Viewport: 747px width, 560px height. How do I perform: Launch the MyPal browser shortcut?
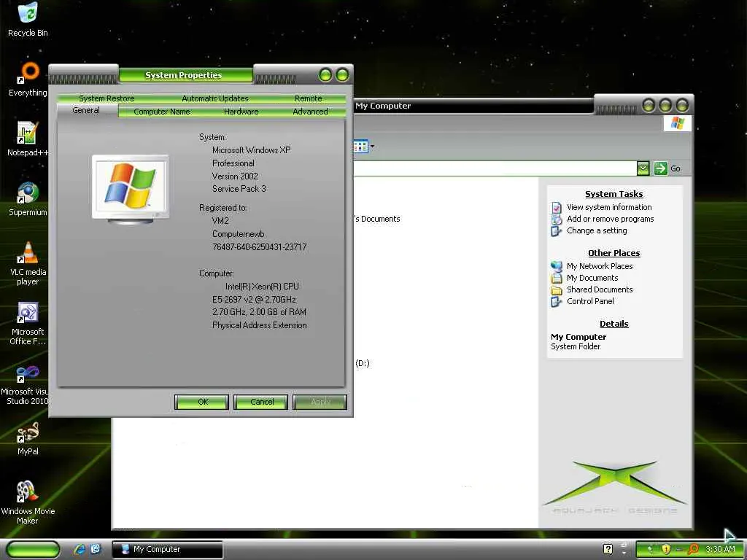pos(28,438)
